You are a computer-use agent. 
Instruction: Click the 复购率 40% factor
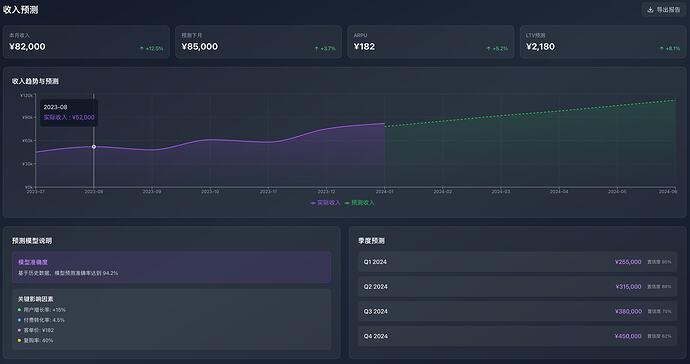tap(35, 340)
